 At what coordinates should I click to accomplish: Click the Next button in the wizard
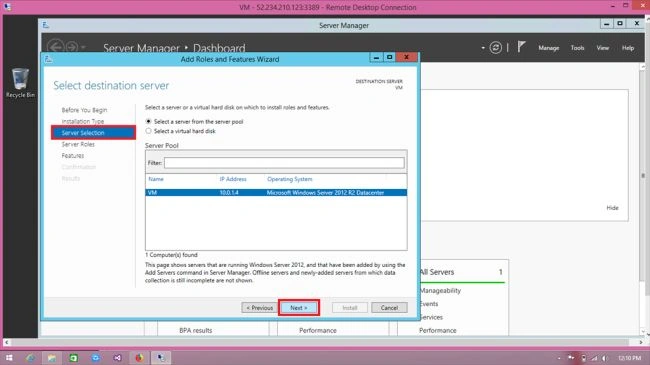click(x=299, y=308)
